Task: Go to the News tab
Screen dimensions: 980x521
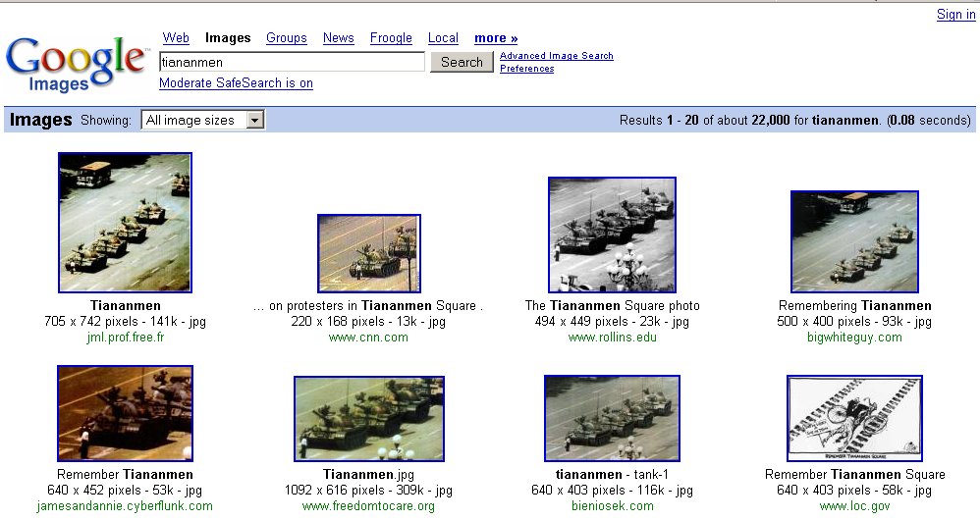Action: click(338, 38)
